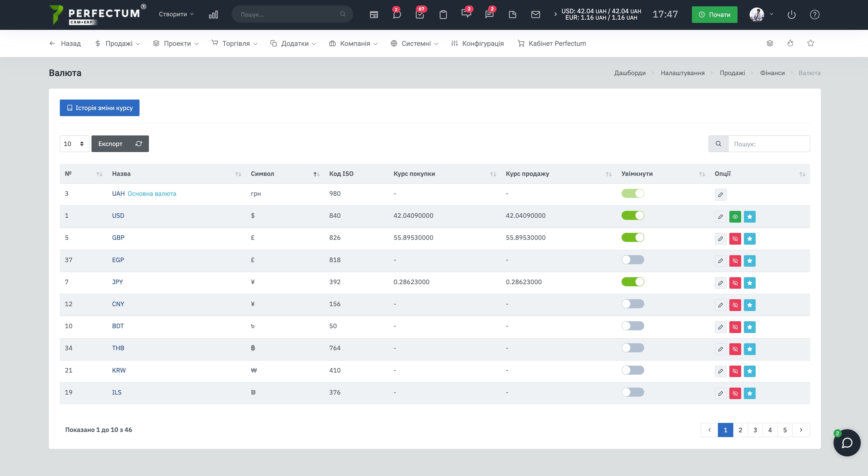Click the Історія зміни курсу button
868x476 pixels.
pyautogui.click(x=99, y=108)
